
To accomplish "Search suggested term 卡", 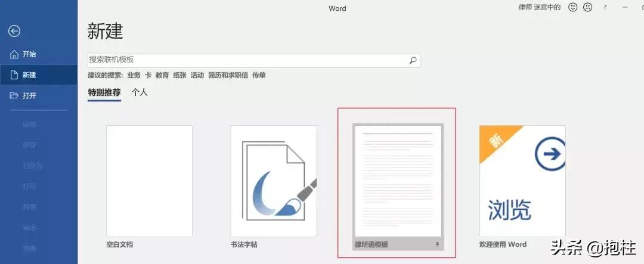I will pos(148,76).
